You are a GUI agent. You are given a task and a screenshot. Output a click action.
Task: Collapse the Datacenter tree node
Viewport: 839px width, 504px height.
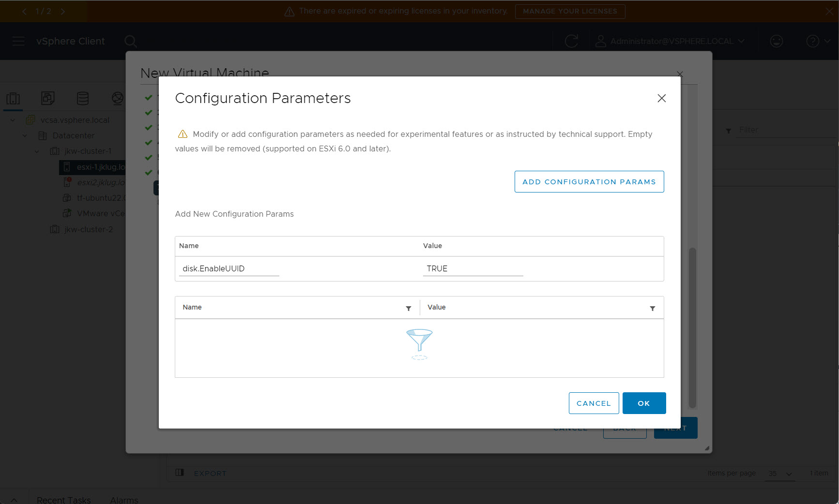coord(25,136)
